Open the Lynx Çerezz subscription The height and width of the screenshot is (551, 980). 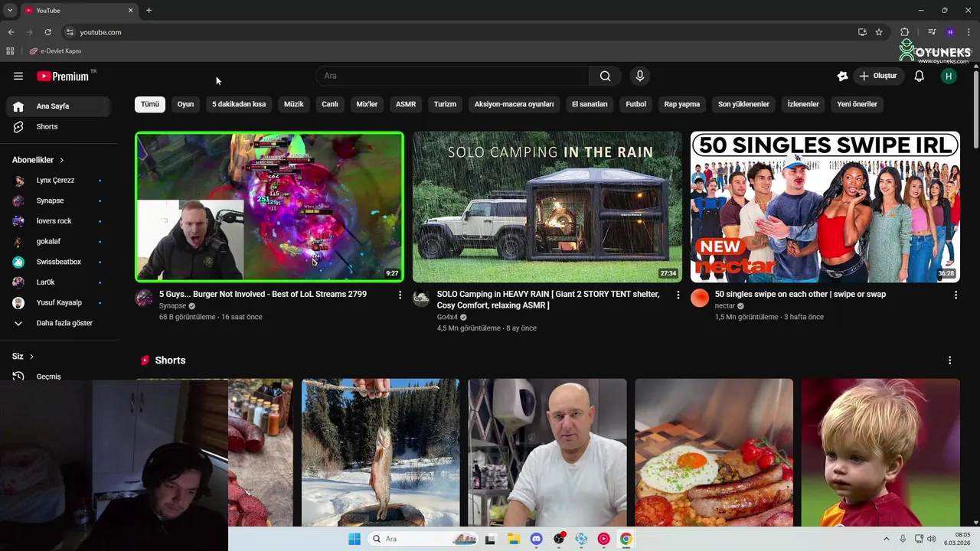click(x=58, y=181)
